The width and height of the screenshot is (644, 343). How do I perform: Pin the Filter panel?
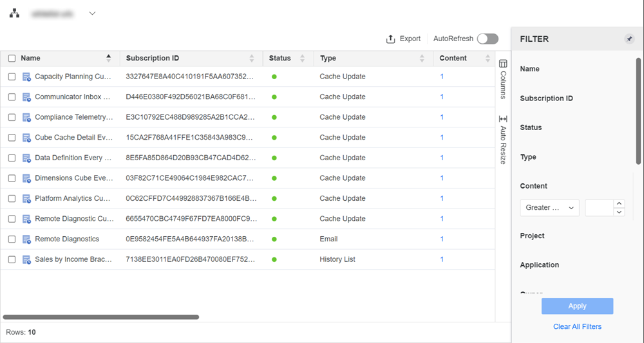pyautogui.click(x=629, y=39)
